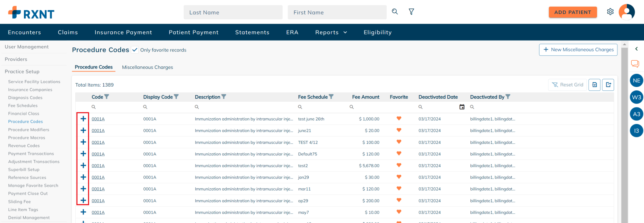Select the W3 avatar bubble
This screenshot has height=223, width=644.
point(637,97)
